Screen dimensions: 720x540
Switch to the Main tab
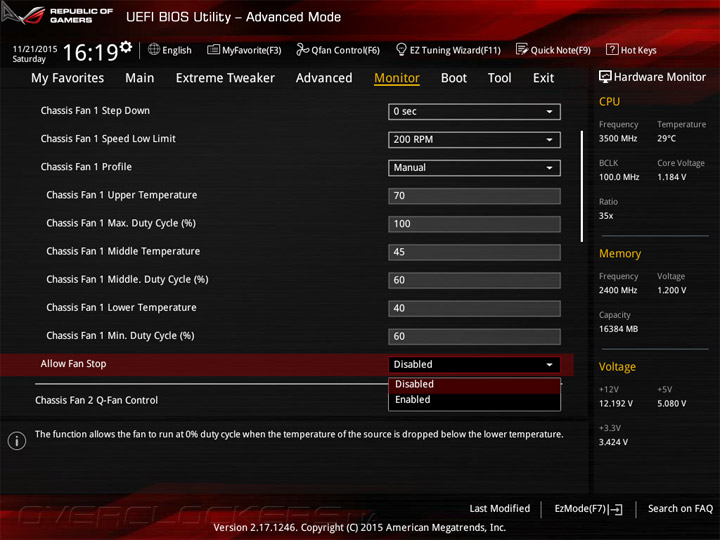(x=140, y=78)
